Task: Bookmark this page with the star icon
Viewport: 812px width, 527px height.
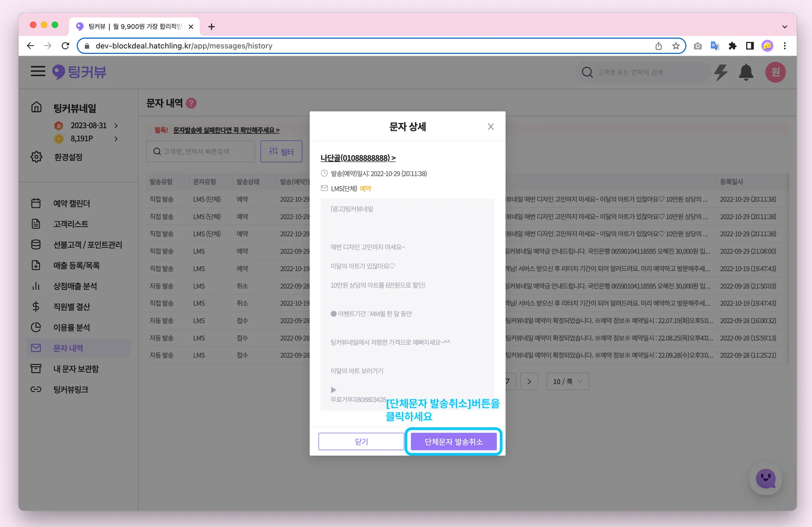Action: click(x=676, y=46)
